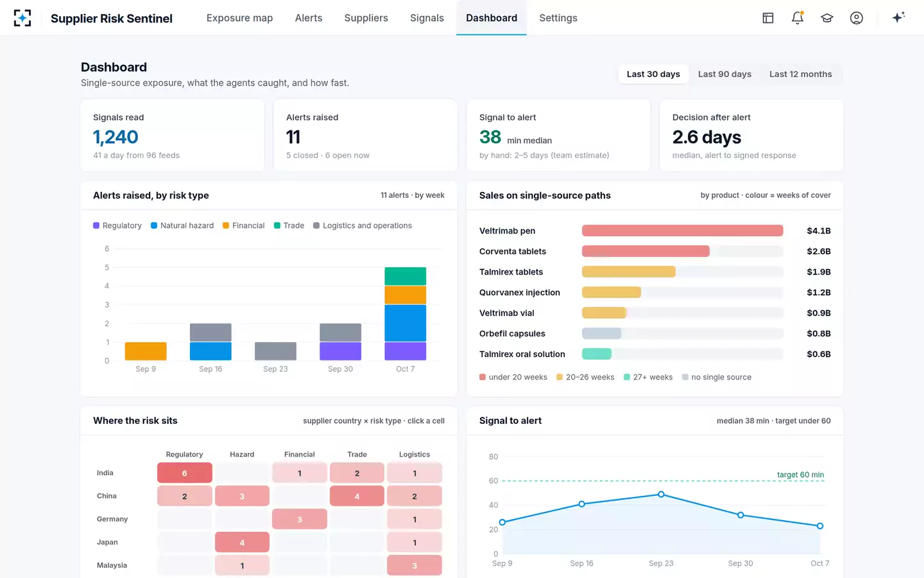This screenshot has width=924, height=578.
Task: Click the 'target 60 min' chart label
Action: (x=800, y=475)
